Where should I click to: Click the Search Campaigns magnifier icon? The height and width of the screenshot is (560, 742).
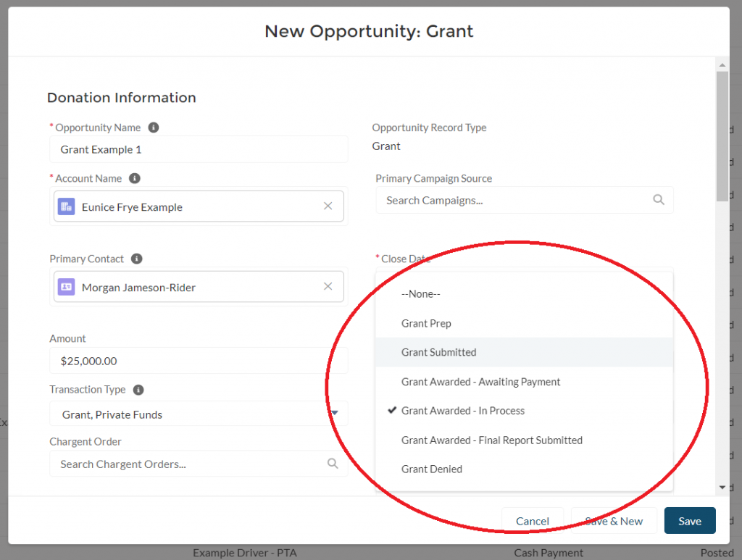pyautogui.click(x=658, y=200)
